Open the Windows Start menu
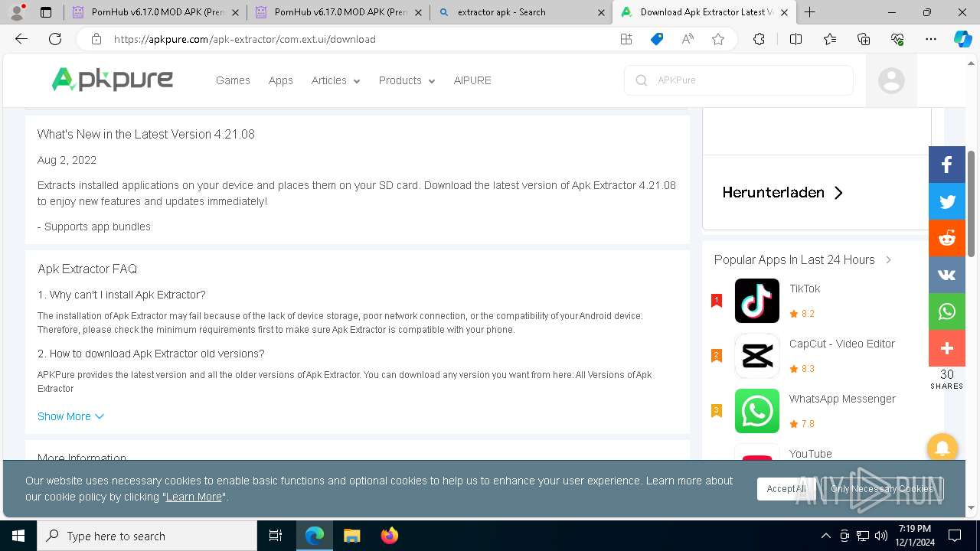Screen dimensions: 980x551 click(x=18, y=536)
